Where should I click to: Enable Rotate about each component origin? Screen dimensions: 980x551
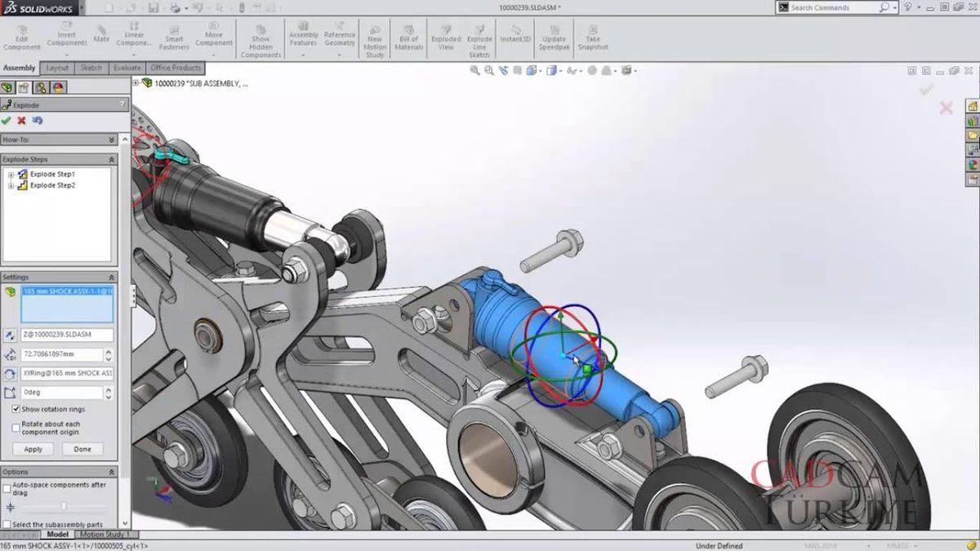(14, 427)
